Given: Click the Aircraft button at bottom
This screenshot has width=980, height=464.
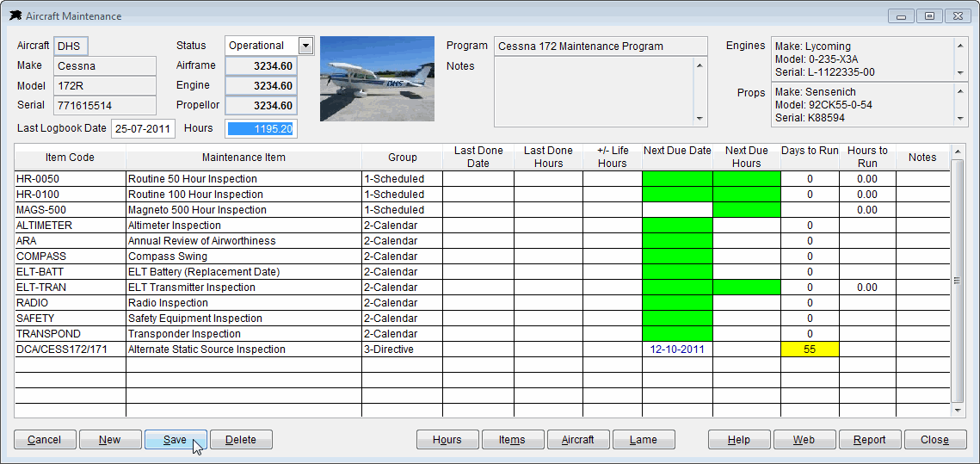Looking at the screenshot, I should click(x=578, y=440).
